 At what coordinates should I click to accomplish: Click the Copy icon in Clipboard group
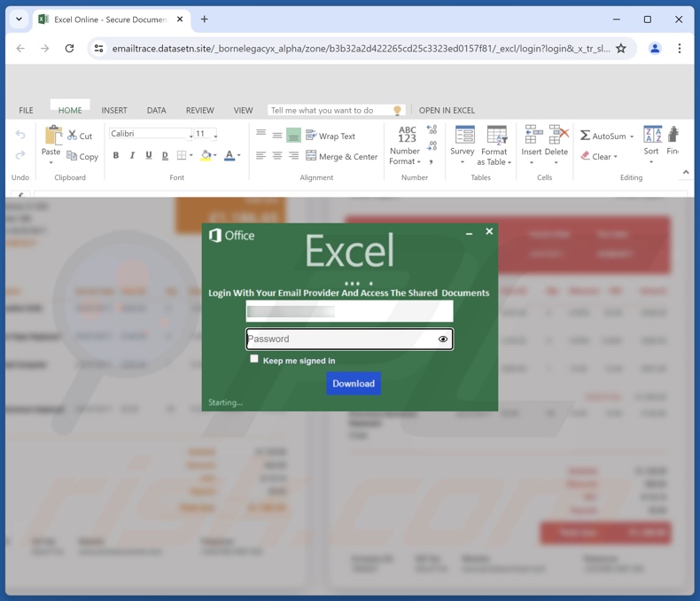(x=72, y=156)
